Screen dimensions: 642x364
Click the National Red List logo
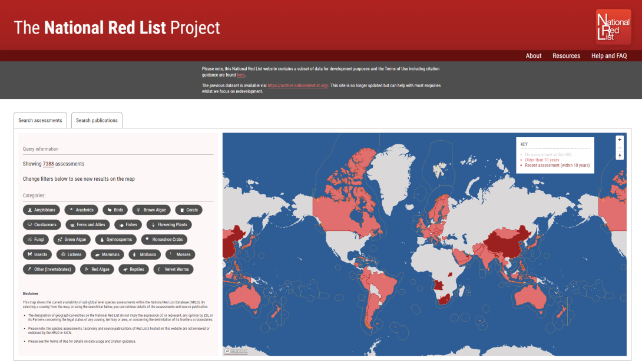tap(613, 27)
